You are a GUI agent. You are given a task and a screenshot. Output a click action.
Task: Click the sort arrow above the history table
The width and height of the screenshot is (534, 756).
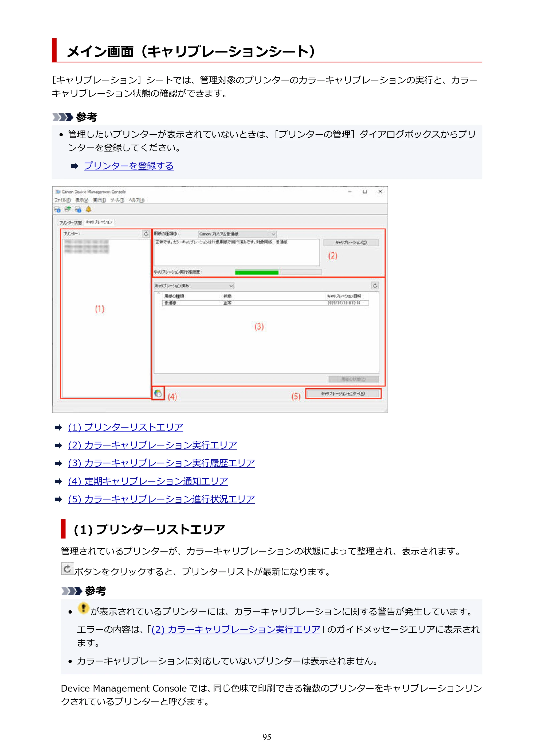point(159,293)
